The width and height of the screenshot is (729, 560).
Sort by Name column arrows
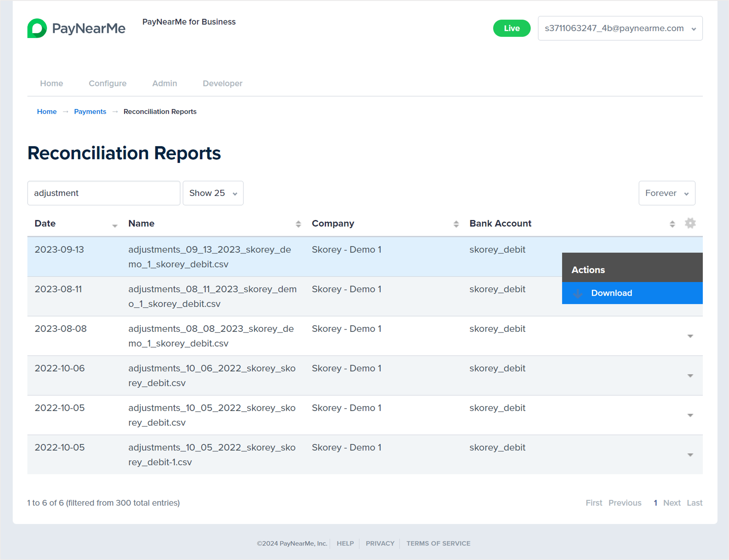coord(298,224)
